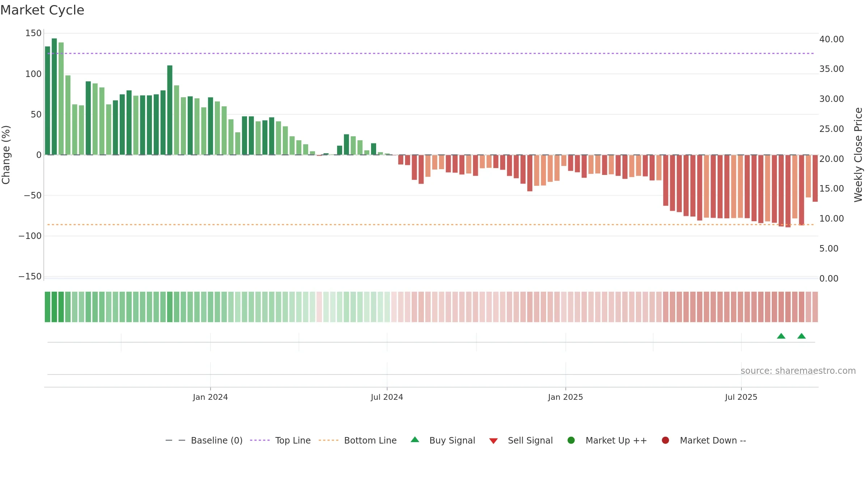Click the purple dotted Top Line legend sample

(x=260, y=440)
